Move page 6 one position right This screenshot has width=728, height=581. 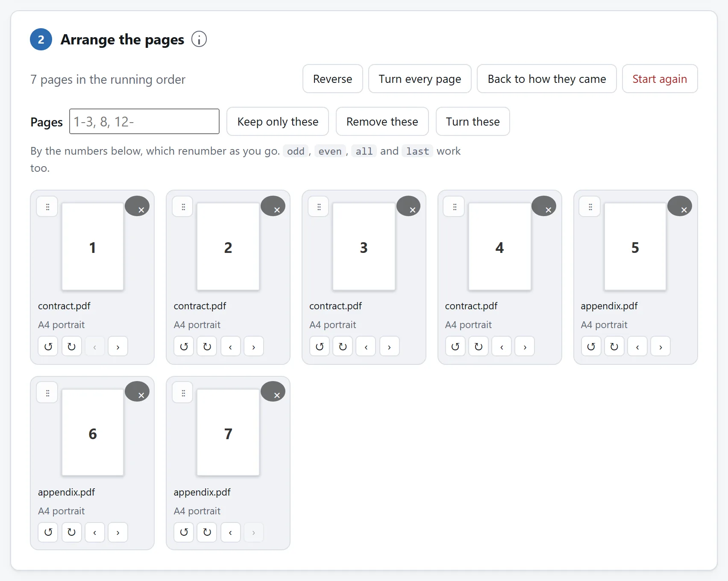tap(118, 532)
